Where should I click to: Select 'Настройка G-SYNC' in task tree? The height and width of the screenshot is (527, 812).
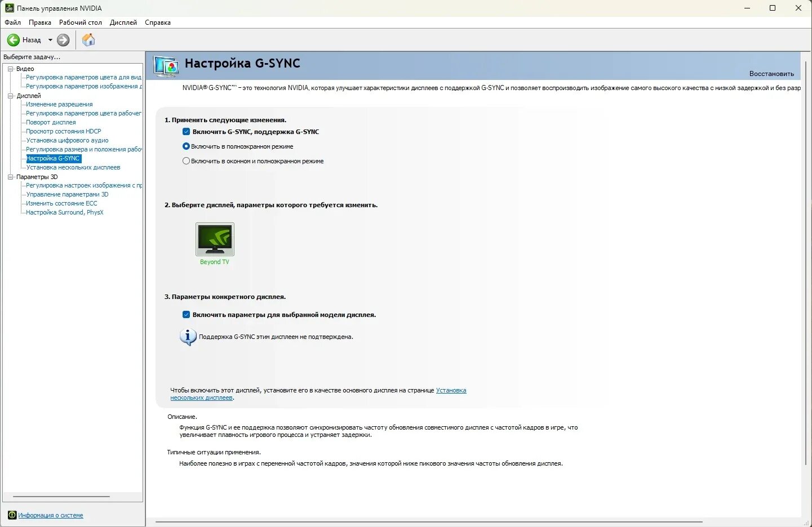pyautogui.click(x=54, y=158)
